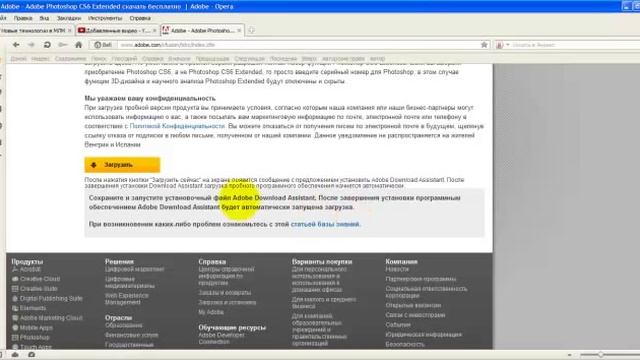Click the yellow Загрузить download button
Screen dimensions: 640x360
(122, 165)
